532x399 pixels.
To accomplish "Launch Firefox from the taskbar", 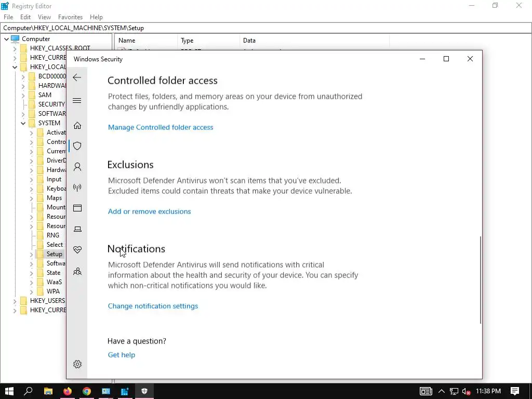I will [68, 391].
